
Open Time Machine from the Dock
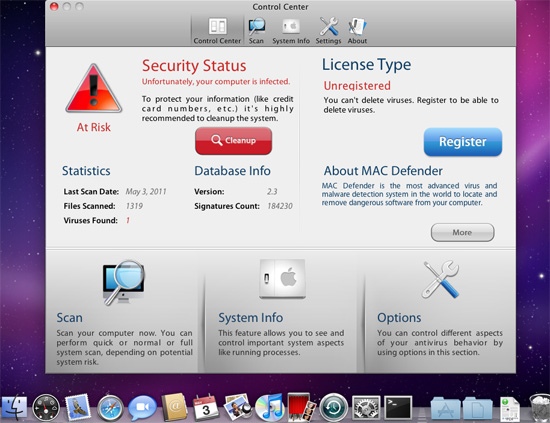pyautogui.click(x=333, y=408)
